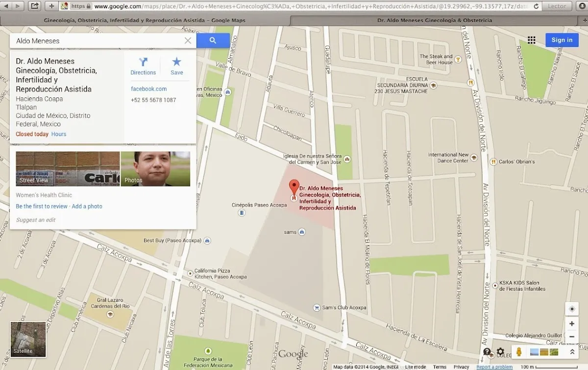Open Directions for Dr. Aldo Meneses

coord(143,66)
